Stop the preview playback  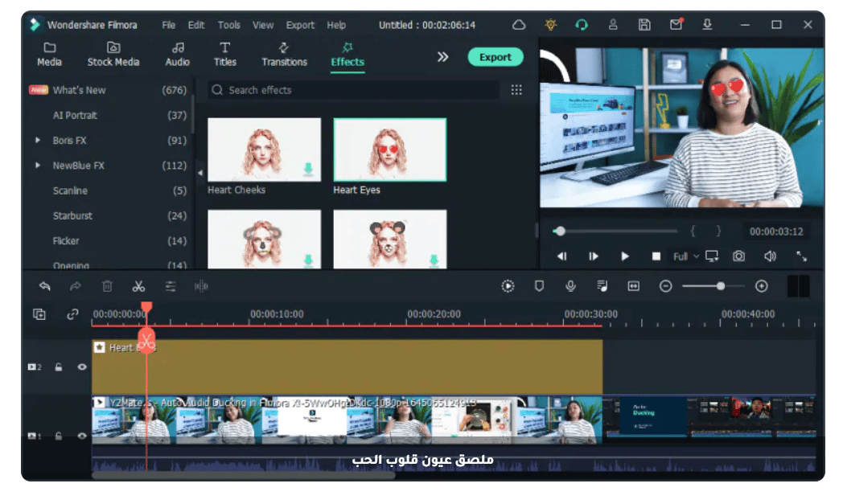pyautogui.click(x=656, y=256)
